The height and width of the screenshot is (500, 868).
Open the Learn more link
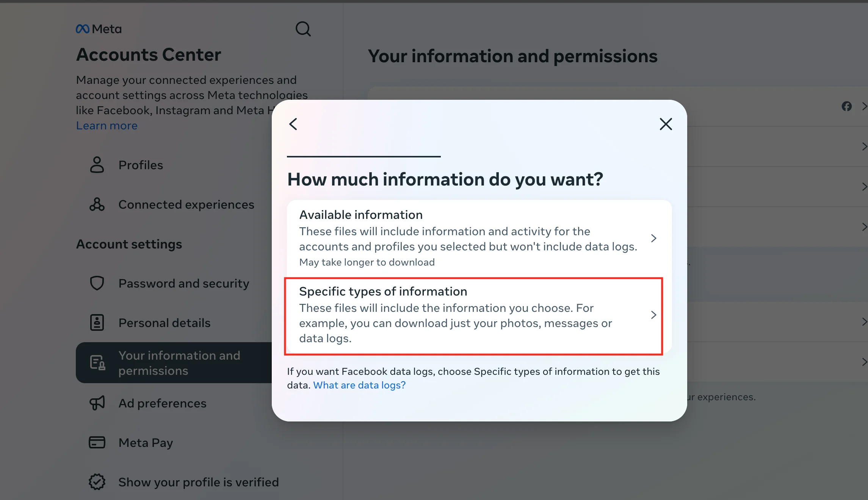(107, 125)
